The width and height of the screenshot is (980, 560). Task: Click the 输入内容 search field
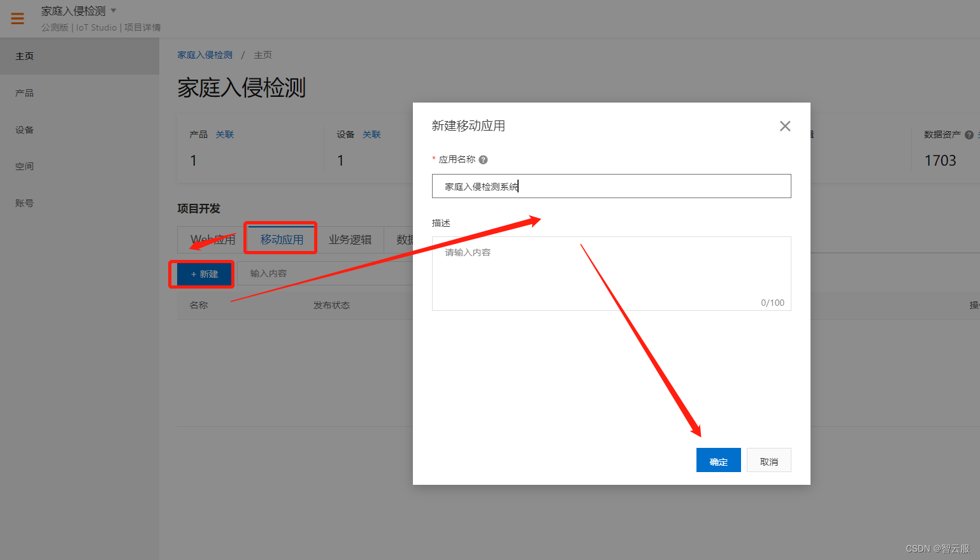click(325, 273)
